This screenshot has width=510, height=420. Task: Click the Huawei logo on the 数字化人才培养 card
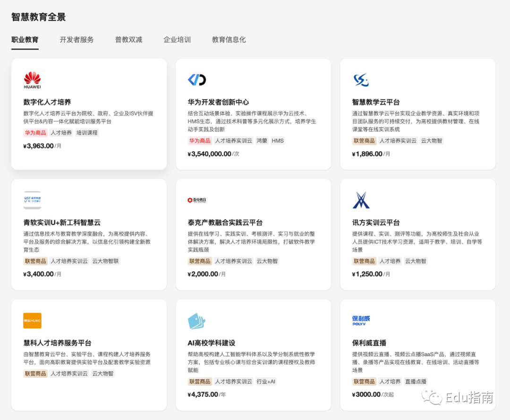click(32, 80)
